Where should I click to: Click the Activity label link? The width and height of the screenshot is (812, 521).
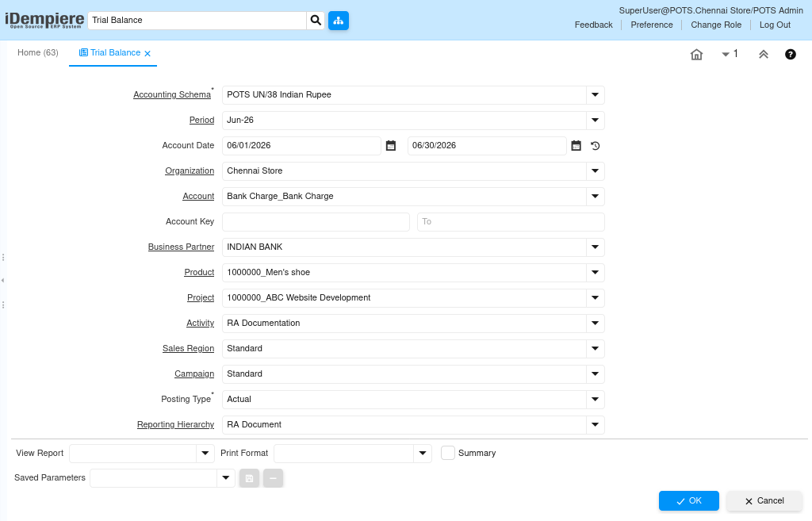(x=200, y=324)
